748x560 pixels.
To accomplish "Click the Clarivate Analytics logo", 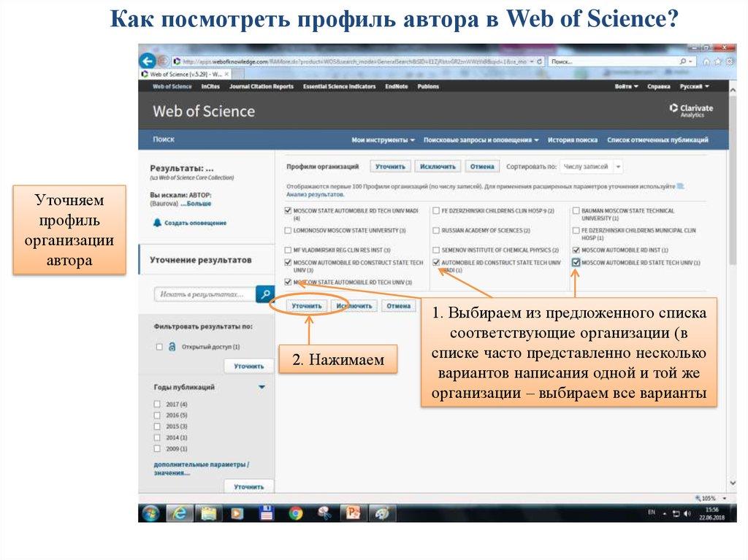I will (691, 110).
